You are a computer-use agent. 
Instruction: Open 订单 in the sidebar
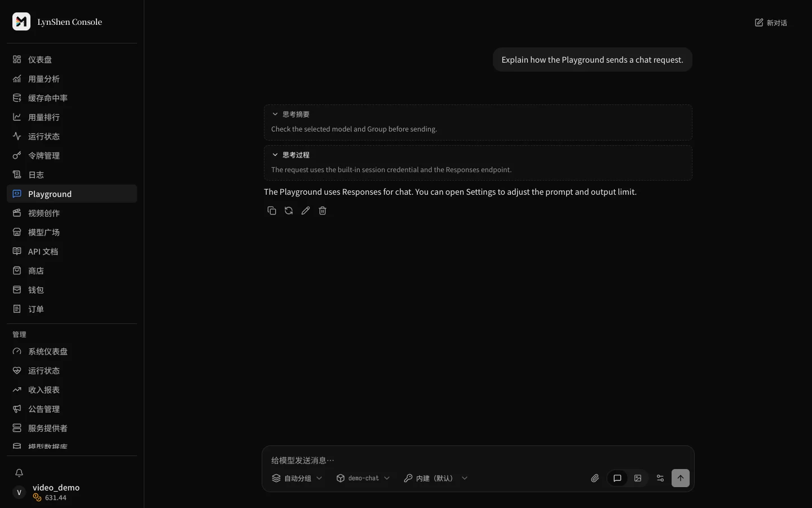(72, 309)
